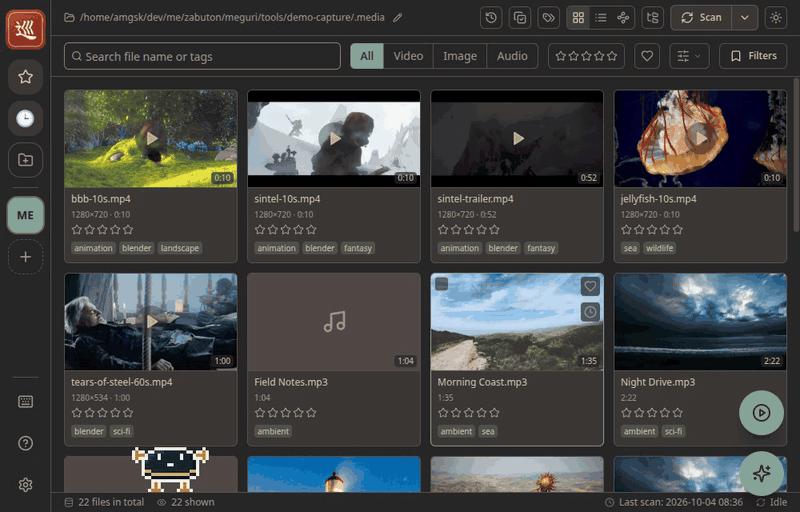Viewport: 800px width, 512px height.
Task: Open keyboard shortcuts icon
Action: click(26, 402)
